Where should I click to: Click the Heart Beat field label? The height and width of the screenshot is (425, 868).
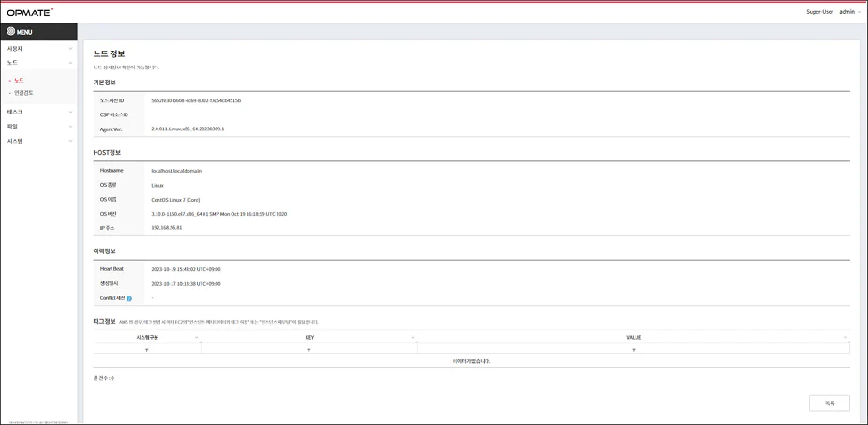(x=112, y=269)
